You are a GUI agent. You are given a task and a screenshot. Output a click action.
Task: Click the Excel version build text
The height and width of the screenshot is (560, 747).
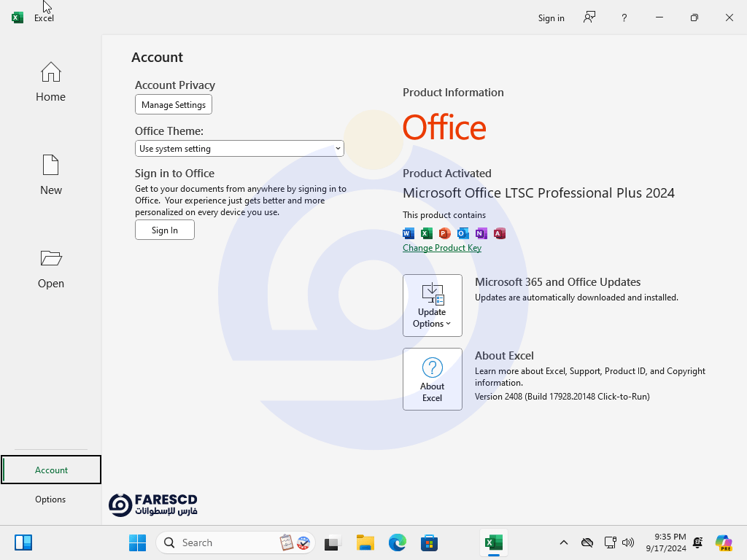click(x=562, y=396)
